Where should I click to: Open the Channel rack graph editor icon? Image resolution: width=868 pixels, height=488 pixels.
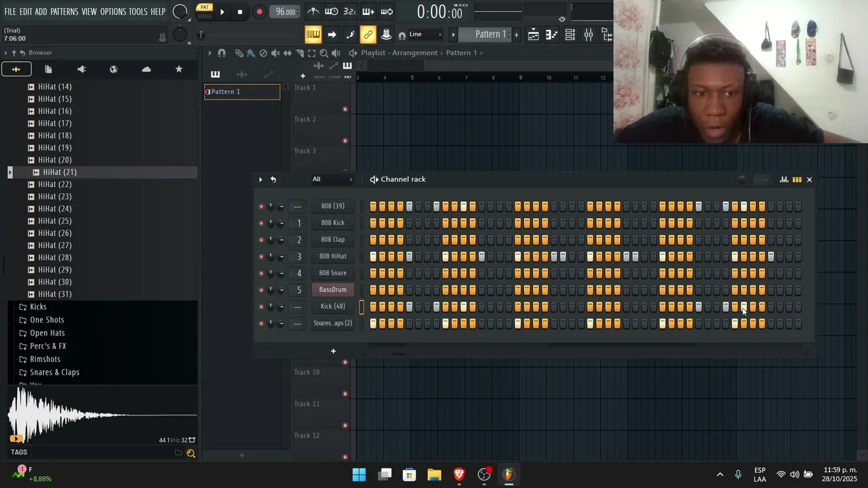(784, 180)
